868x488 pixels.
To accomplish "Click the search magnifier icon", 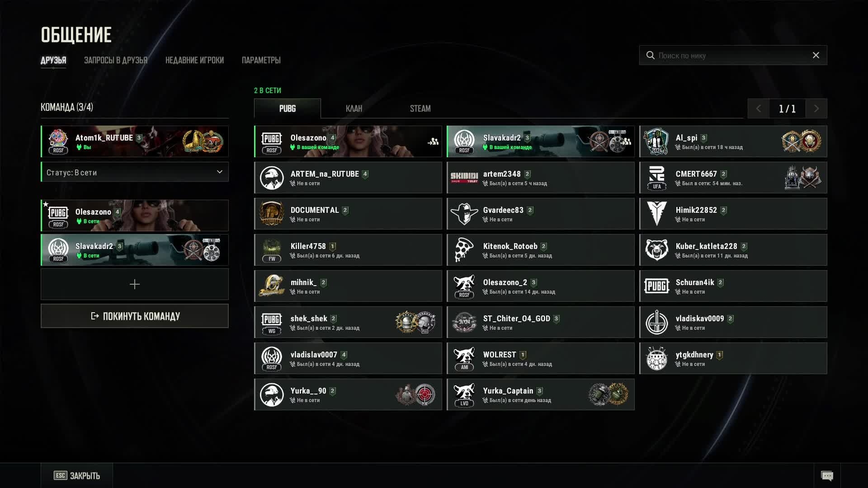I will pyautogui.click(x=650, y=55).
